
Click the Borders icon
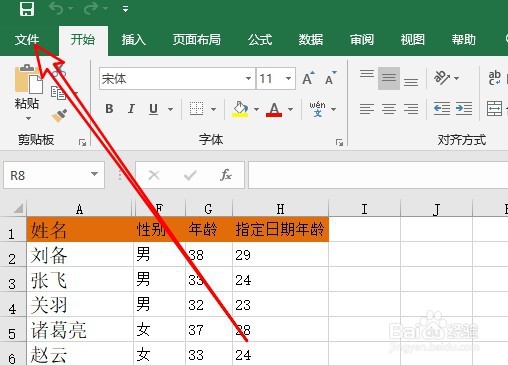click(196, 109)
